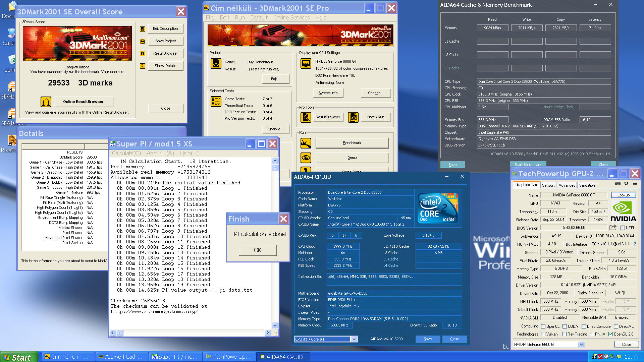Switch to the Advanced tab in GPU-Z
The image size is (644, 362).
(567, 185)
